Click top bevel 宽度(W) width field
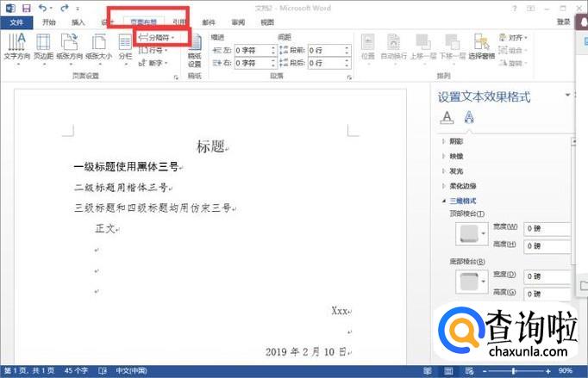 tap(547, 228)
